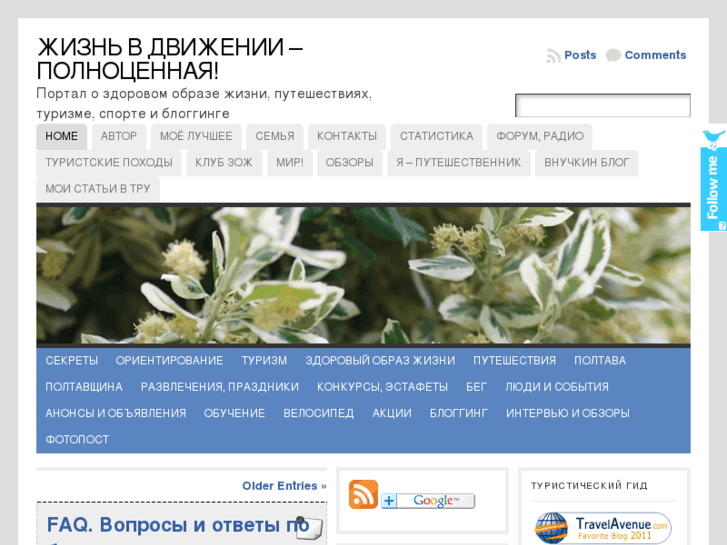This screenshot has width=727, height=545.
Task: Select ФОТОПОСТ category
Action: (x=77, y=440)
